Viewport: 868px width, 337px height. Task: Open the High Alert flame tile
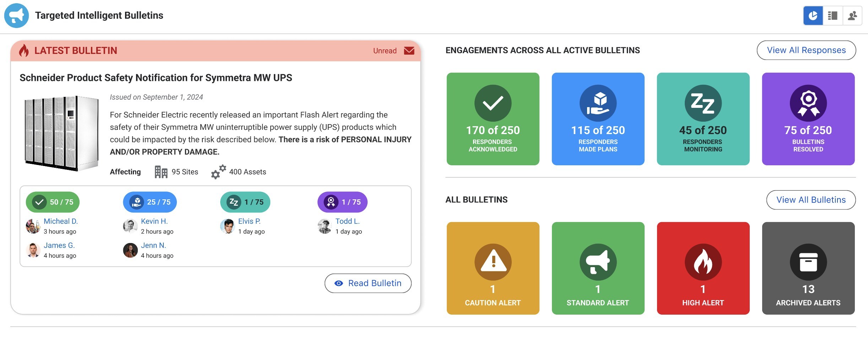point(703,268)
